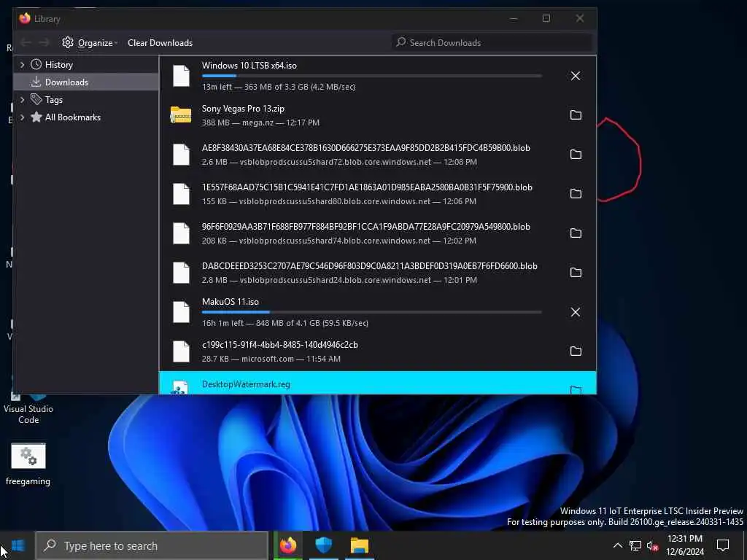Open the Organize menu
Viewport: 747px width, 560px height.
coord(90,43)
